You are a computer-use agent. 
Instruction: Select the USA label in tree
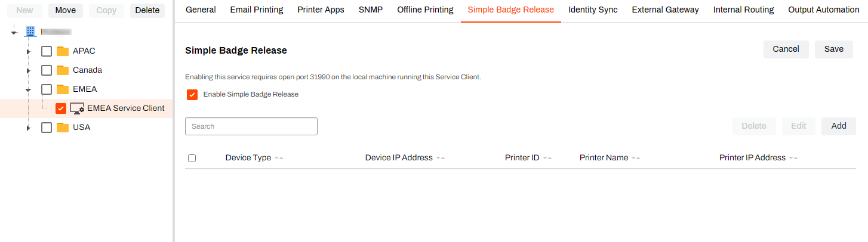point(82,128)
